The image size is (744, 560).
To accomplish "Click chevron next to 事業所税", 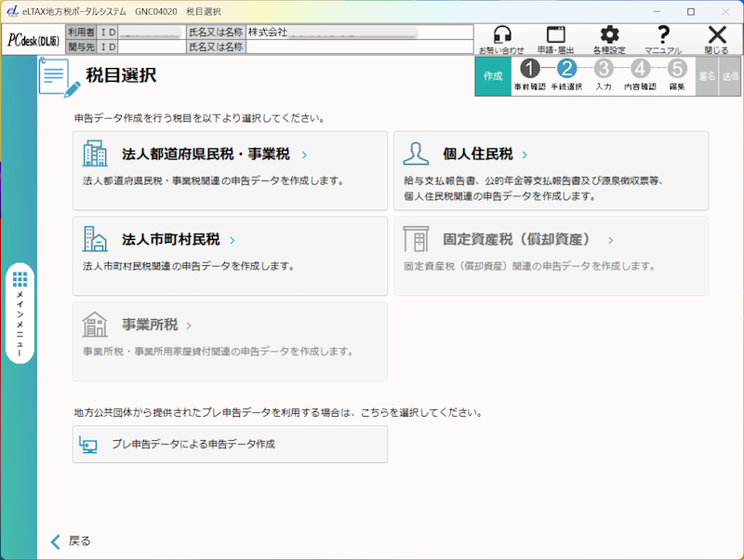I will click(x=189, y=326).
